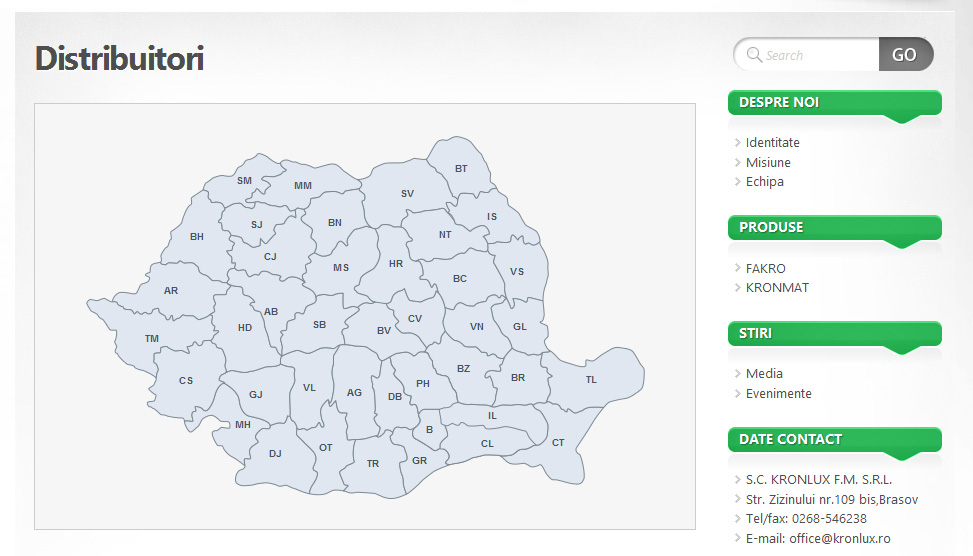Image resolution: width=973 pixels, height=556 pixels.
Task: Select the VN county on map
Action: pyautogui.click(x=477, y=326)
